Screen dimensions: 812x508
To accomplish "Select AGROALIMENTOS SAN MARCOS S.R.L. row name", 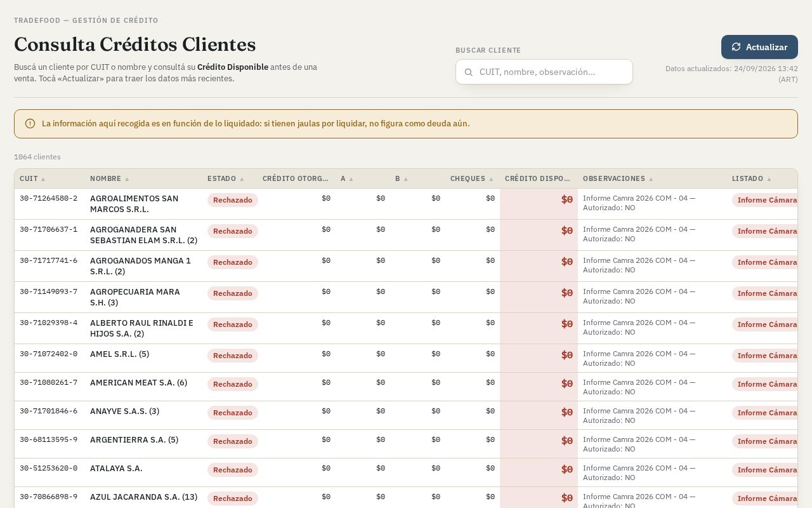I will point(134,204).
